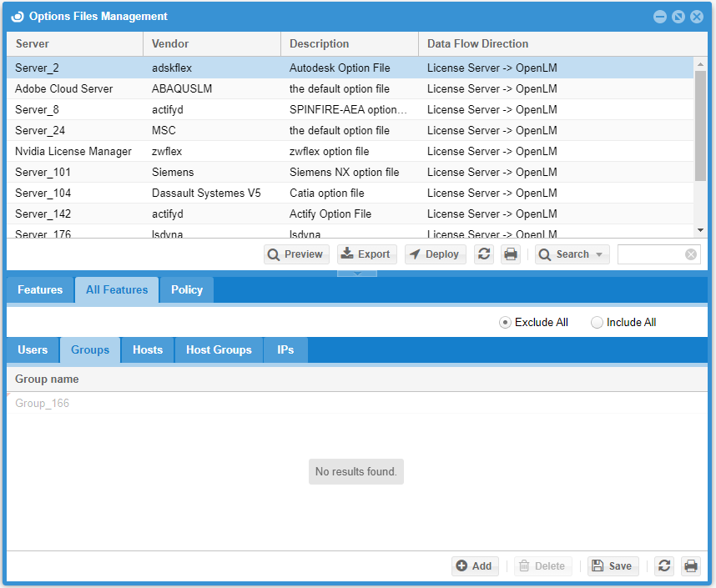Open the Features tab
Screen dimensions: 716x588
pyautogui.click(x=39, y=289)
